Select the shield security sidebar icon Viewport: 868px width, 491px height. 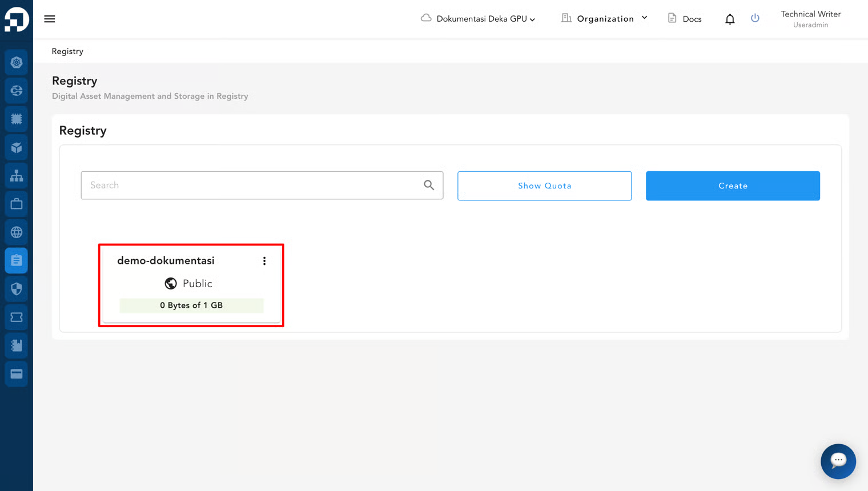click(17, 289)
